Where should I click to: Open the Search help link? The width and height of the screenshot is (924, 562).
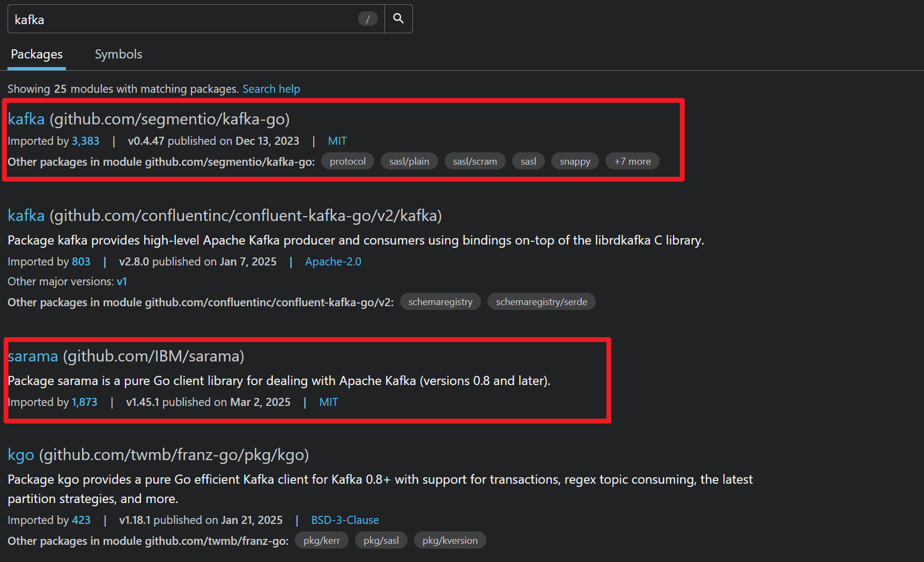pyautogui.click(x=271, y=89)
